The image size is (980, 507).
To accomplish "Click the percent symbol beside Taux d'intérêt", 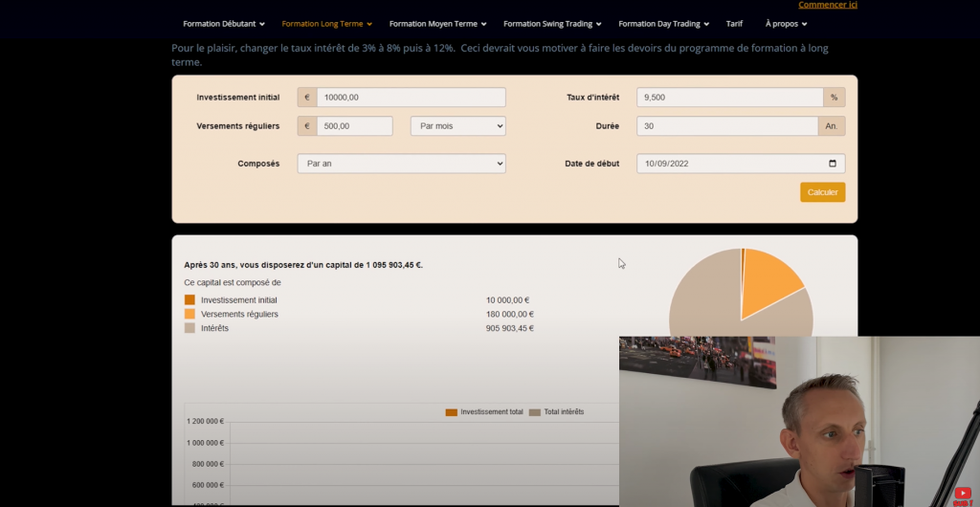I will click(x=834, y=98).
